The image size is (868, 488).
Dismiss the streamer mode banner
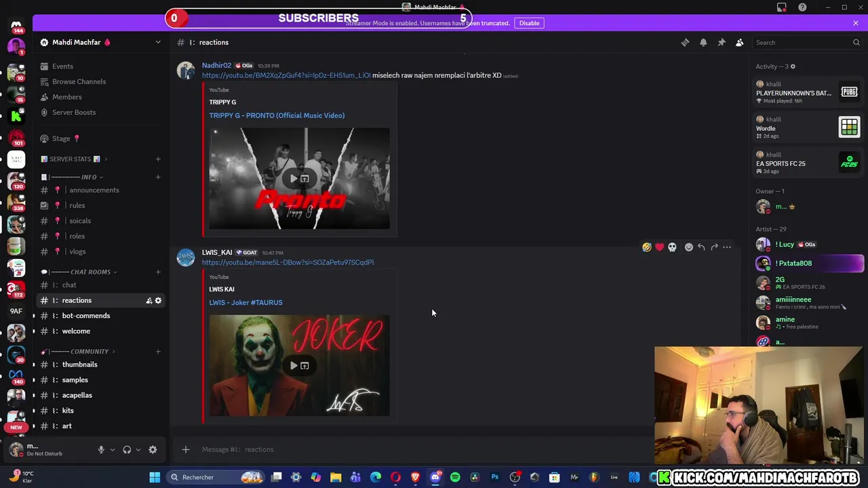coord(856,23)
